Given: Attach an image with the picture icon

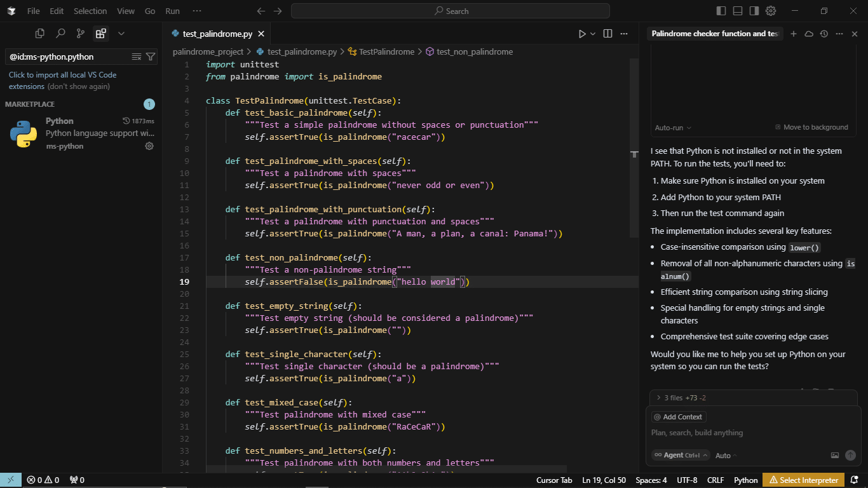Looking at the screenshot, I should (835, 456).
